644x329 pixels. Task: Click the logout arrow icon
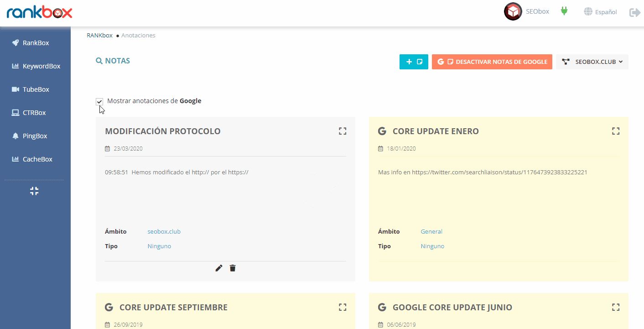pyautogui.click(x=634, y=12)
